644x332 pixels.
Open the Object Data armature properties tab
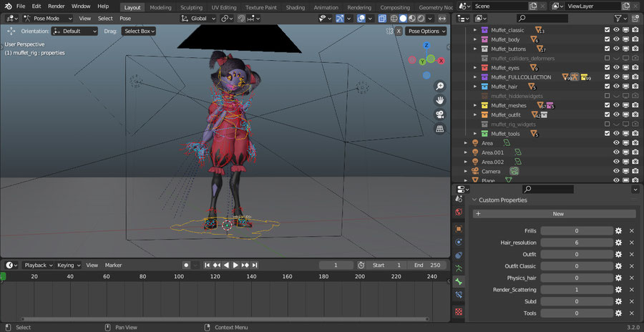459,269
